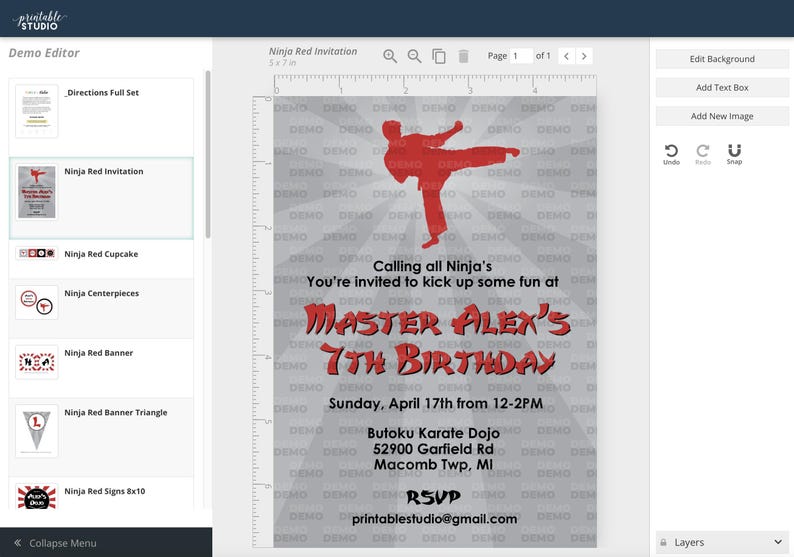Duplicate the current page
The height and width of the screenshot is (557, 794).
click(x=439, y=56)
